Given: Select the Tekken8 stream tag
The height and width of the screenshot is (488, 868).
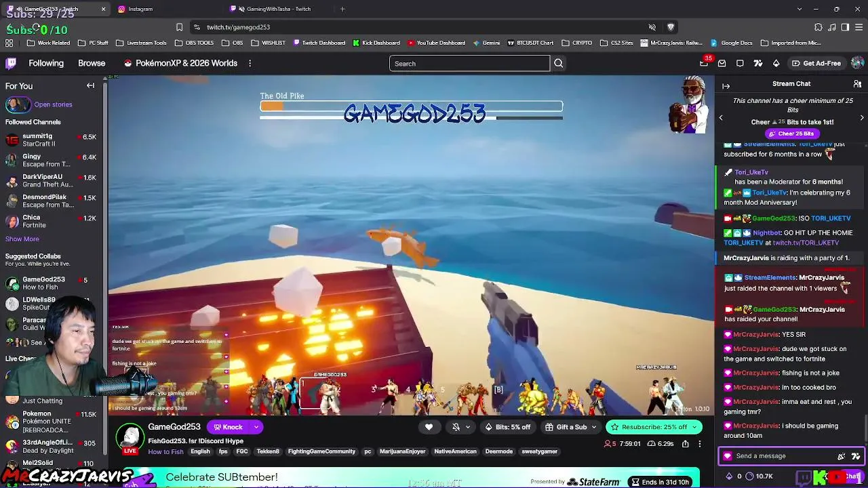Looking at the screenshot, I should (268, 451).
